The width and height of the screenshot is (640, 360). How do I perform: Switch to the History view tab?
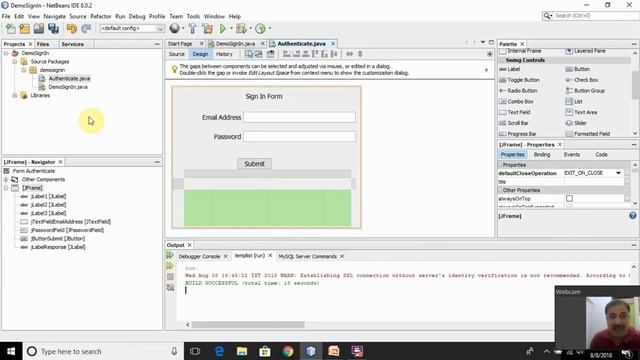coord(224,54)
